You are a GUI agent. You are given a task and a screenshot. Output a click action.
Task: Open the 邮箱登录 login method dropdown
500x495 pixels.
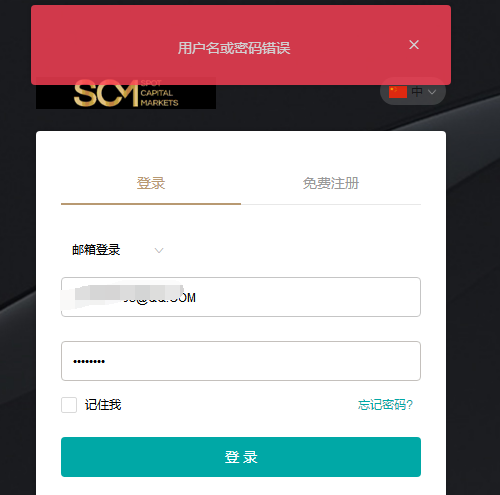coord(117,250)
